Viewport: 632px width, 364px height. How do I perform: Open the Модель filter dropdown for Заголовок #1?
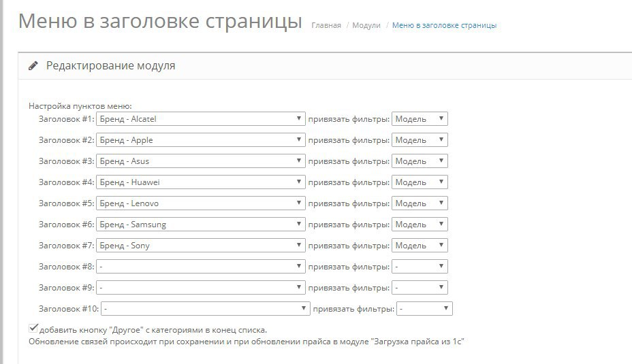pos(420,119)
